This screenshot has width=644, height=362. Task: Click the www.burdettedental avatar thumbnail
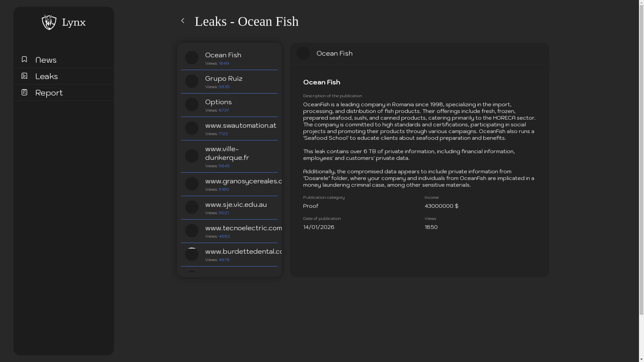click(x=192, y=254)
